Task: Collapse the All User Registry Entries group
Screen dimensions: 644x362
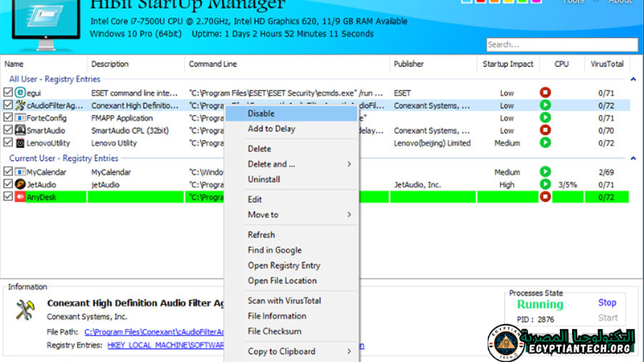Action: tap(633, 80)
